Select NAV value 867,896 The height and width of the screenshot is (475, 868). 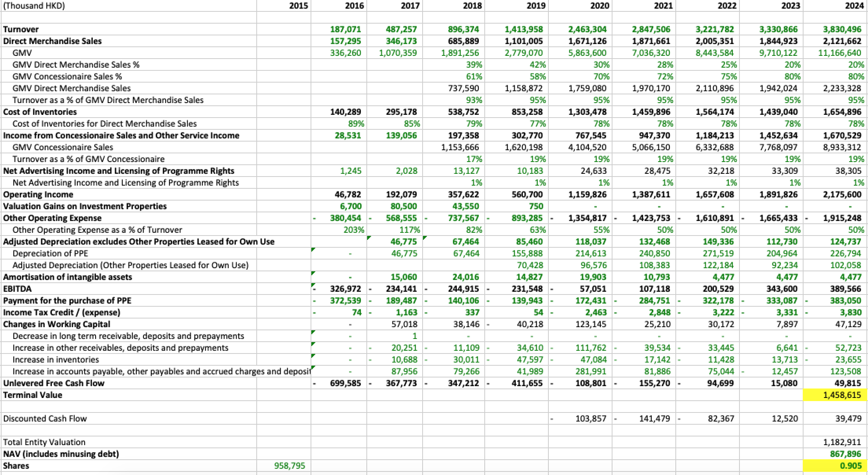tap(846, 454)
